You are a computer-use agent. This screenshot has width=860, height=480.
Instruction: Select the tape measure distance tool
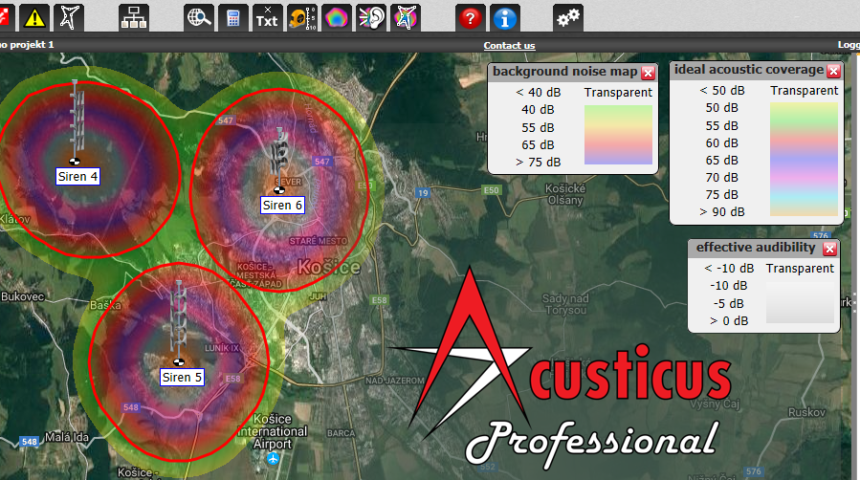302,18
